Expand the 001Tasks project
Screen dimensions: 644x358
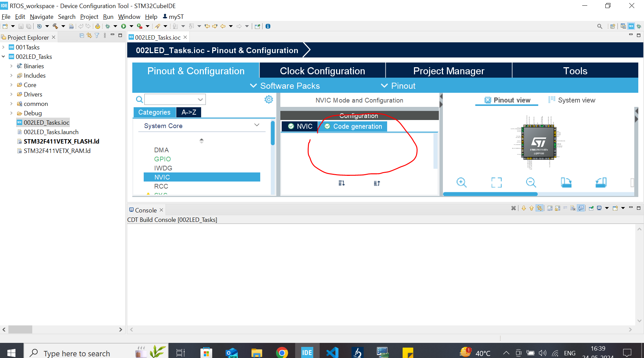point(4,47)
